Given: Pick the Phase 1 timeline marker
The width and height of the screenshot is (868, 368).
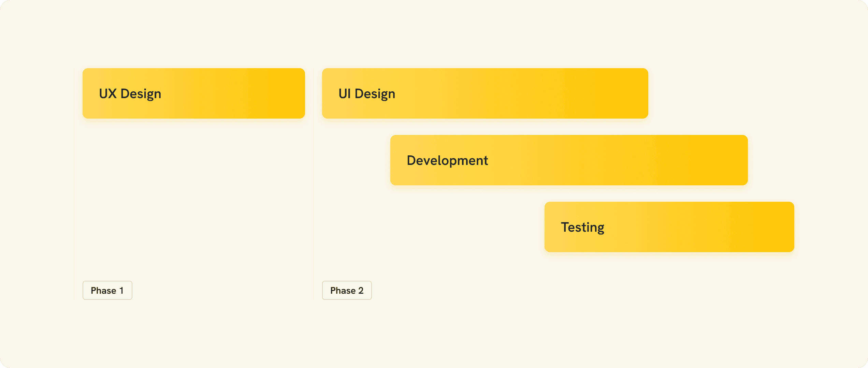Looking at the screenshot, I should click(107, 290).
